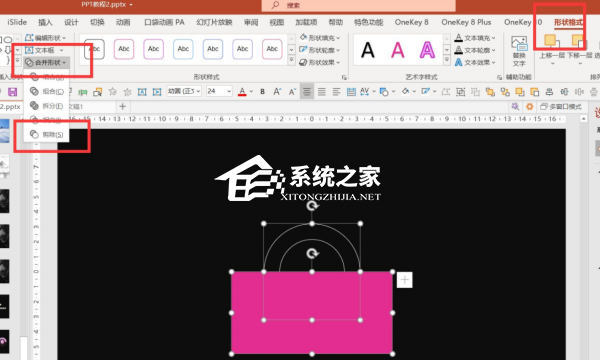The image size is (600, 360).
Task: Open the 文本轮廓 text outline dropdown
Action: click(475, 50)
